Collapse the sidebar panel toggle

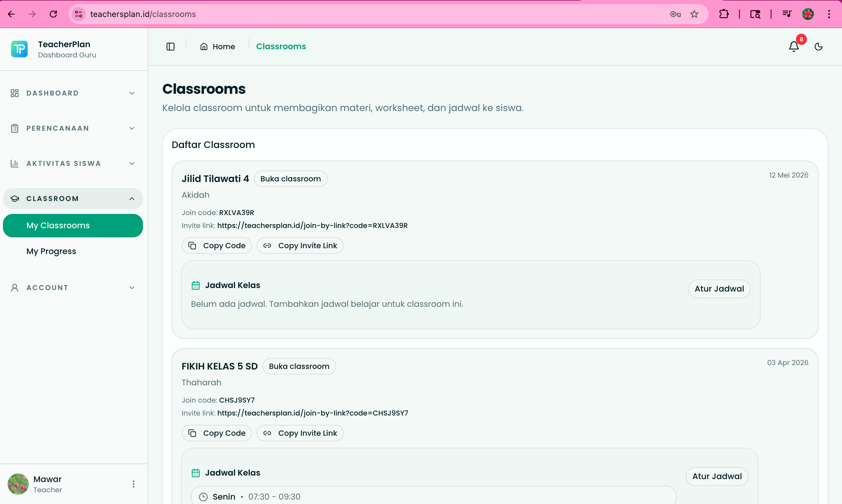tap(171, 47)
